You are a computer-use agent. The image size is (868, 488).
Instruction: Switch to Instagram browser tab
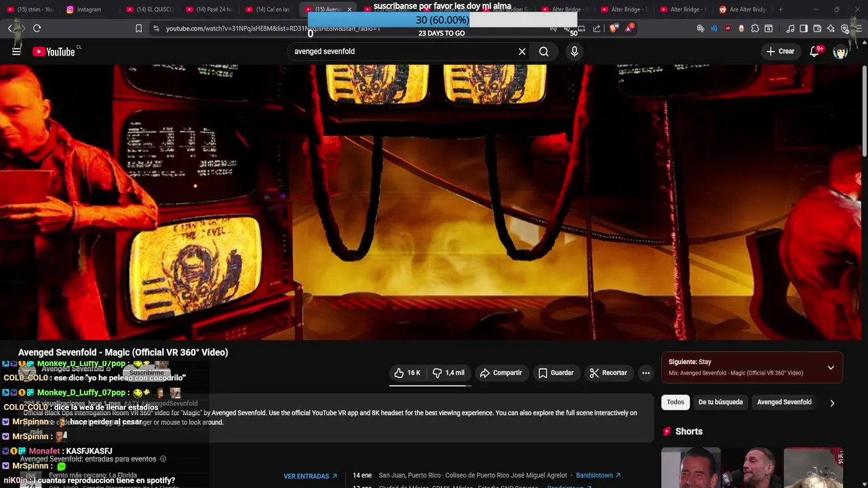pyautogui.click(x=89, y=9)
